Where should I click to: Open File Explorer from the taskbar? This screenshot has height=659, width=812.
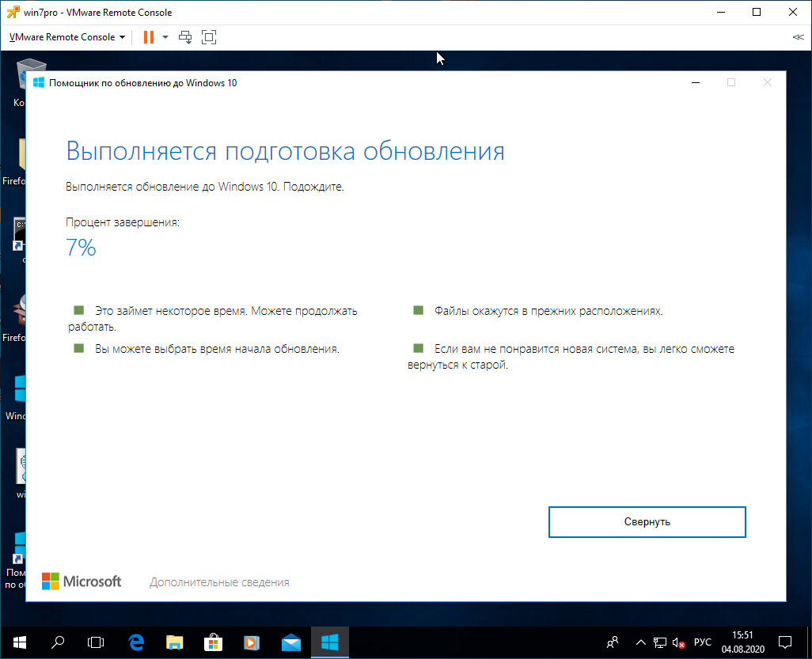click(175, 642)
